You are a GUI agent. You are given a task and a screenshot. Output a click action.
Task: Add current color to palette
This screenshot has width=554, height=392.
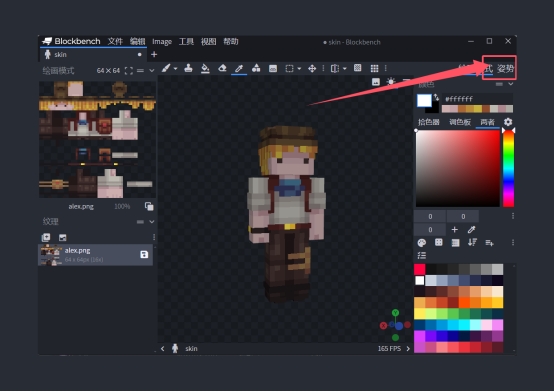[455, 230]
